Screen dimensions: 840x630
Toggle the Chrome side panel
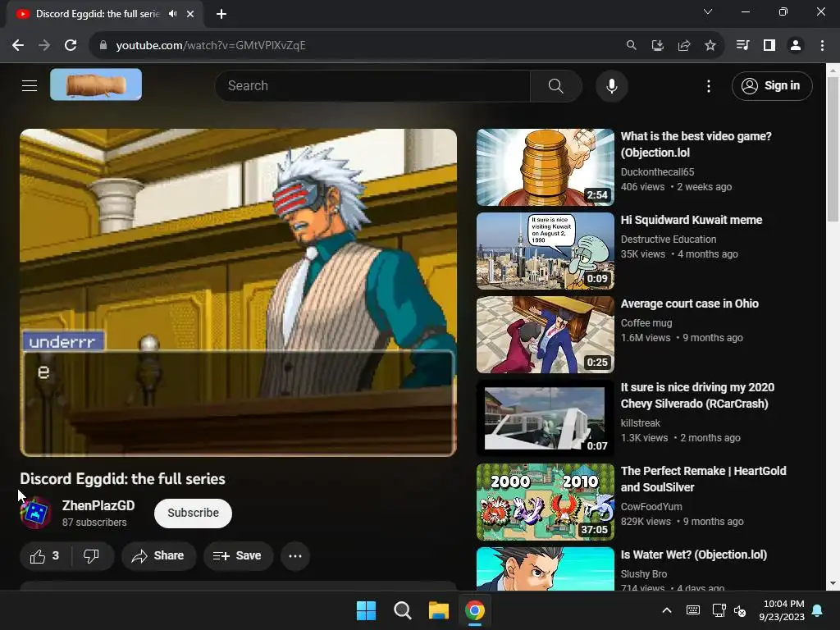pos(769,46)
